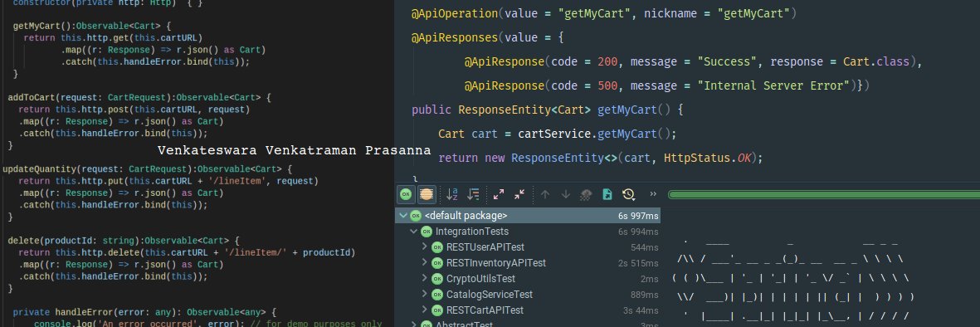Click the @ApiResponses annotation in Java code

(455, 37)
